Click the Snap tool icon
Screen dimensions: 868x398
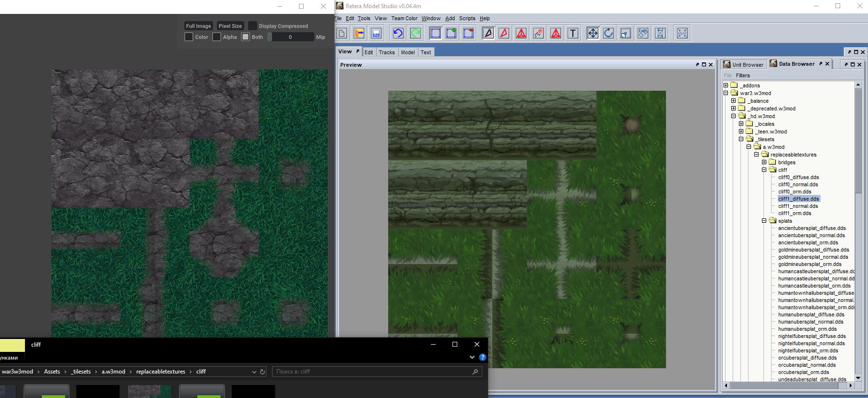(x=682, y=33)
